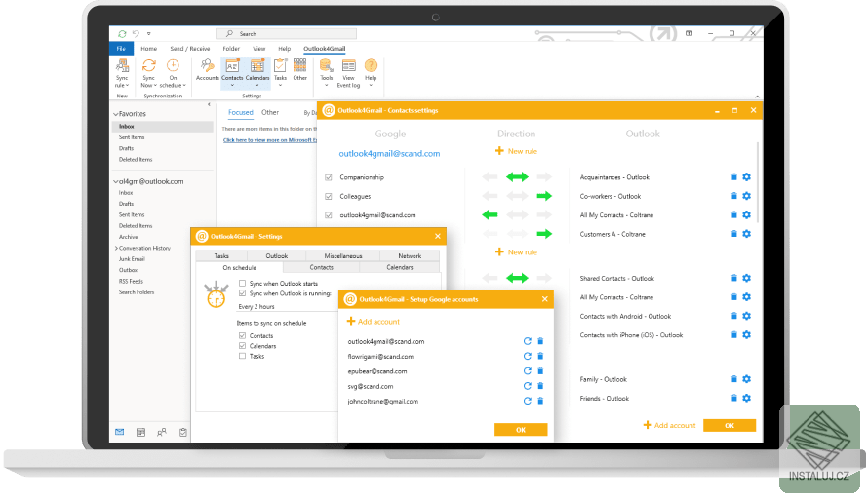Switch to the Other inbox tab
The width and height of the screenshot is (868, 502).
coord(270,112)
